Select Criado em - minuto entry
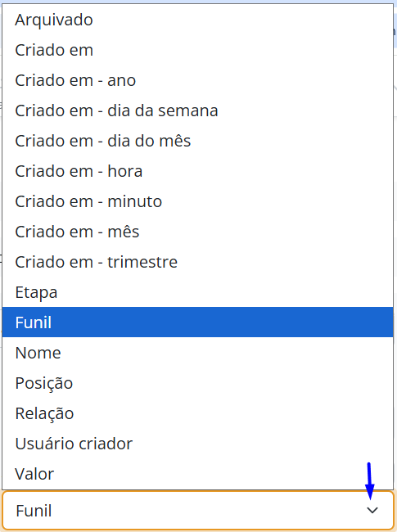Viewport: 397px width, 532px height. click(197, 201)
